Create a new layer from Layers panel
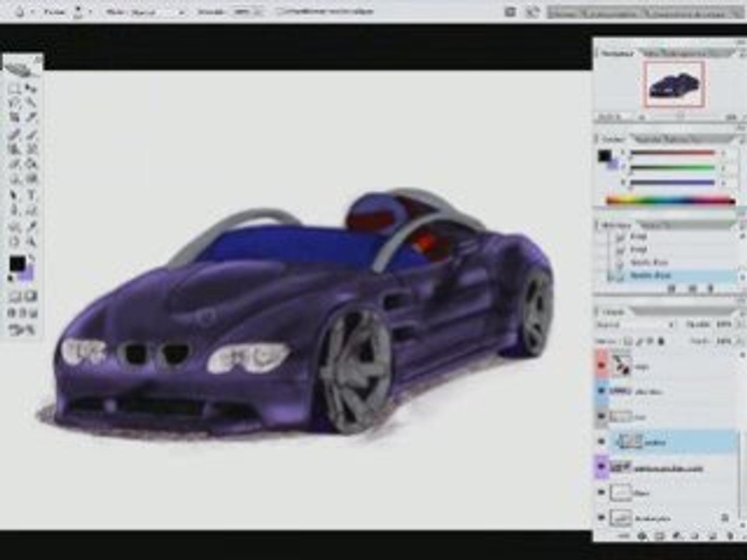Viewport: 747px width, 560px height. click(714, 536)
